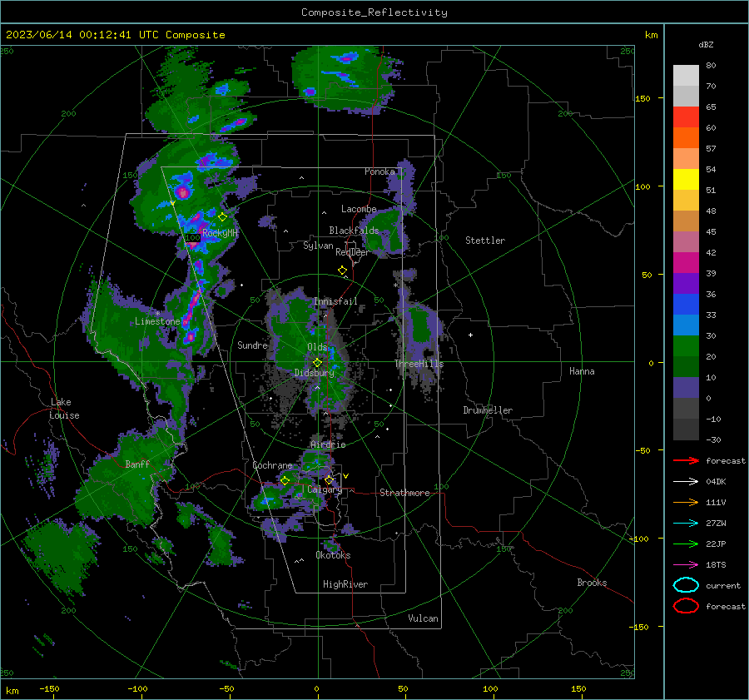This screenshot has height=700, width=749.
Task: Click the light gray 80–70 dBZ swatch
Action: 686,75
